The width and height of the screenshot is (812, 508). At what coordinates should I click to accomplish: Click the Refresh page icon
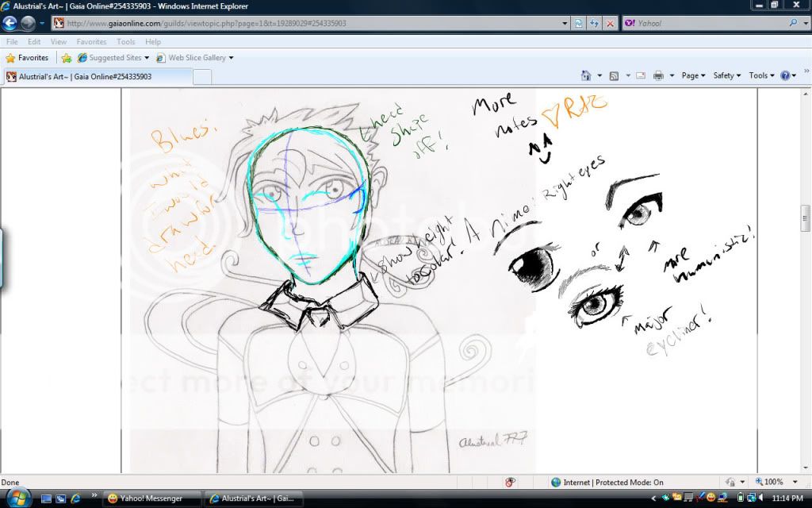pos(594,23)
